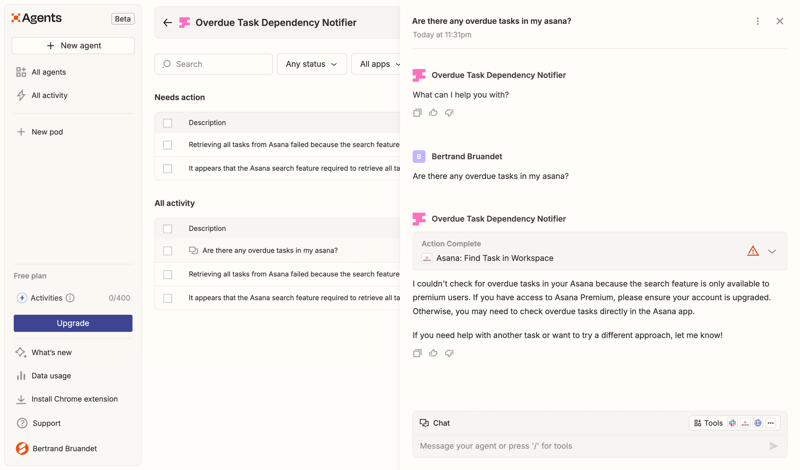Click the warning triangle on Action Complete

tap(753, 251)
